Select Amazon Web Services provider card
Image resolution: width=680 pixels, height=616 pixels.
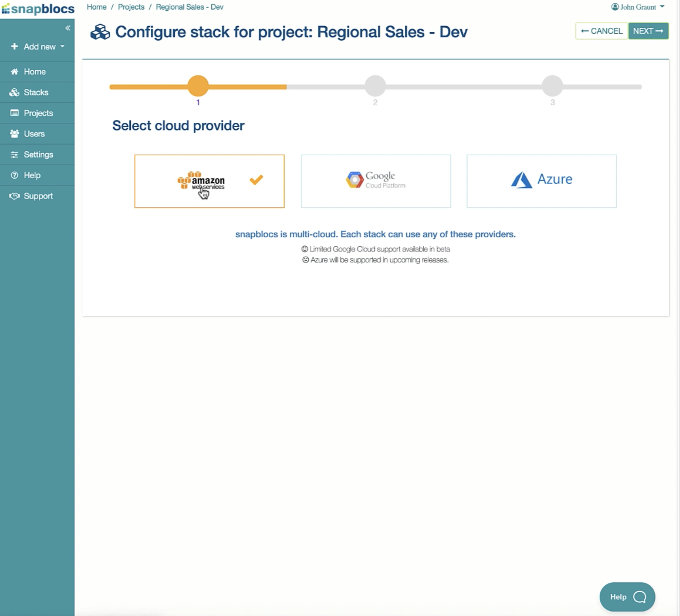(209, 181)
